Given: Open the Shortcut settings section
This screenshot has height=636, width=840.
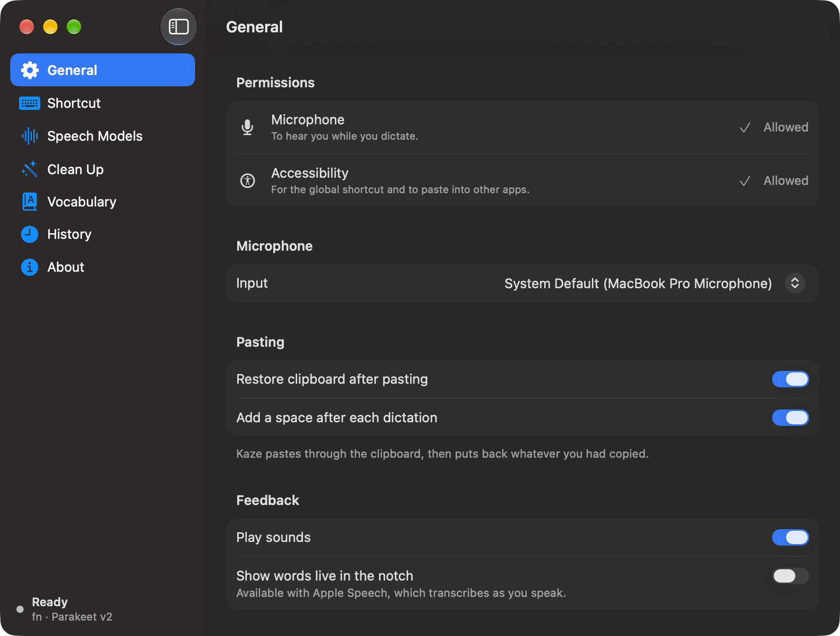Looking at the screenshot, I should 103,103.
